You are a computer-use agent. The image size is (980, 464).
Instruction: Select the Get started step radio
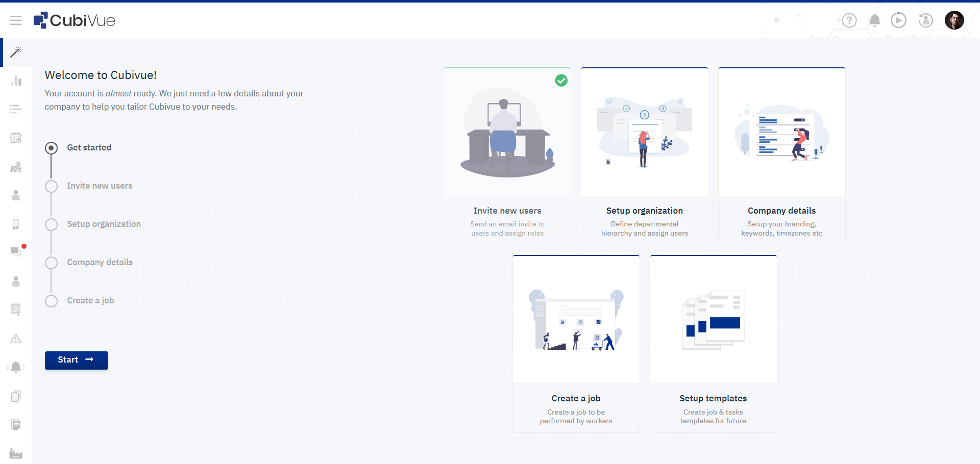52,148
